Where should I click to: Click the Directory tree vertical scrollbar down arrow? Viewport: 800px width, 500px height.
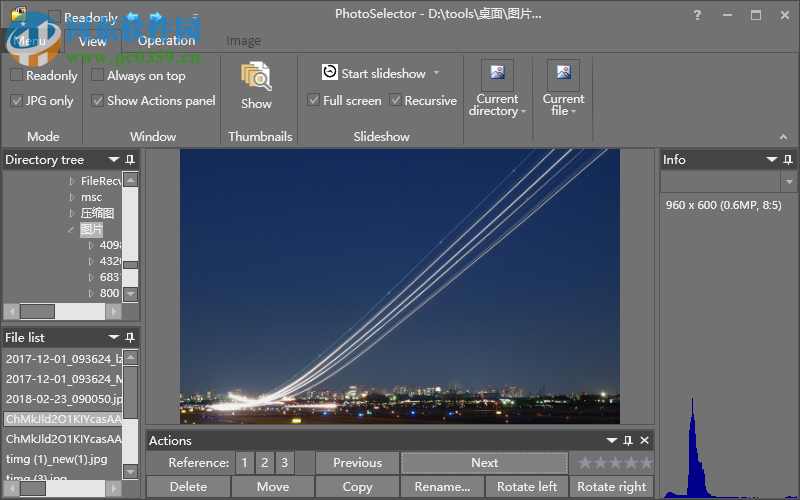(131, 293)
